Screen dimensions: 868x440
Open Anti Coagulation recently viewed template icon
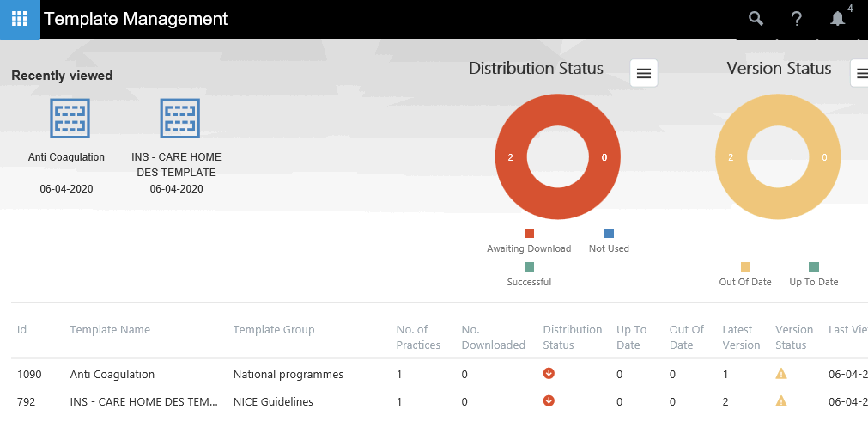(x=70, y=119)
